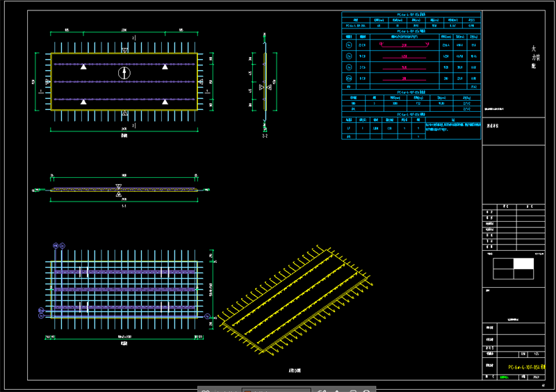Click the white filled cell in the key plan
Viewport: 556px width, 392px height.
[523, 263]
